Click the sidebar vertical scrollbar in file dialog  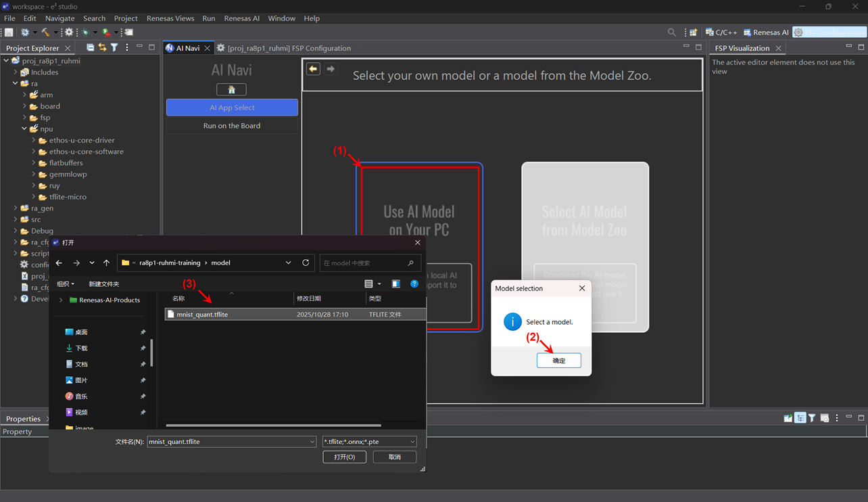[151, 352]
